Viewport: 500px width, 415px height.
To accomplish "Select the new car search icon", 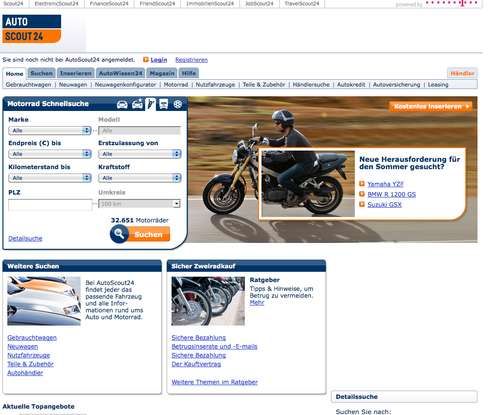I will click(x=137, y=104).
